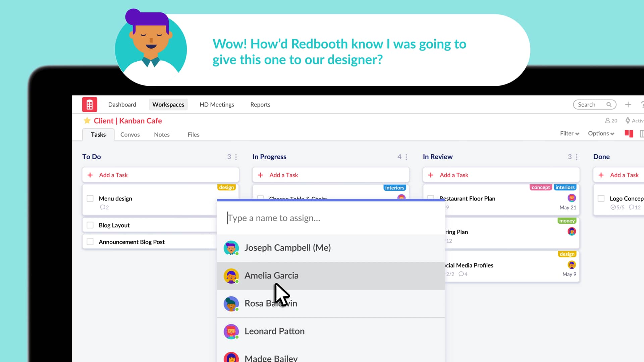
Task: Star the Client Kanban Cafe workspace
Action: 87,121
